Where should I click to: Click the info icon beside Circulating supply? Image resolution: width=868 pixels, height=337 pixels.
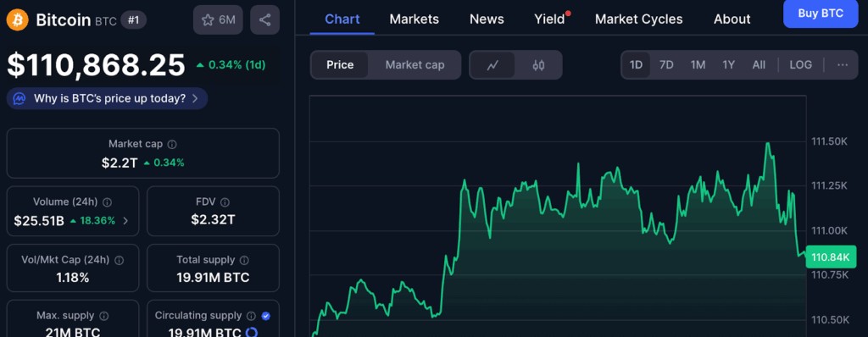(251, 316)
